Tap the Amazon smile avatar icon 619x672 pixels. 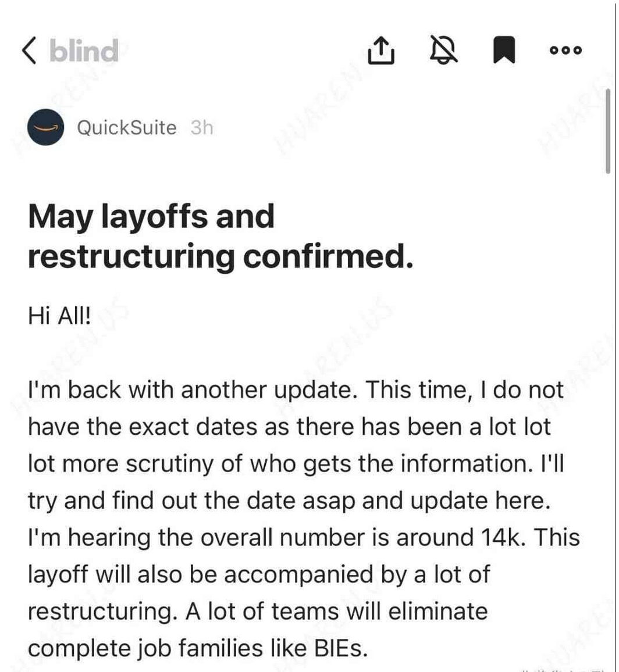point(46,127)
